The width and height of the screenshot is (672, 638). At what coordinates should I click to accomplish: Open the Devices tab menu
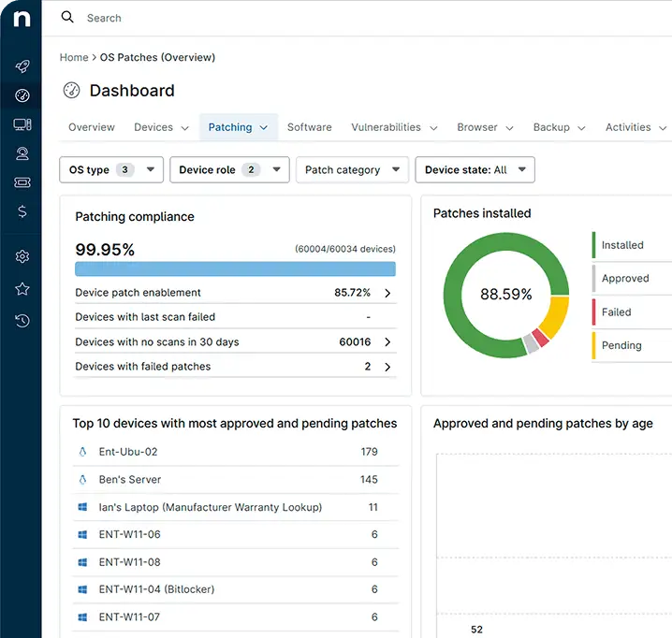click(x=153, y=127)
